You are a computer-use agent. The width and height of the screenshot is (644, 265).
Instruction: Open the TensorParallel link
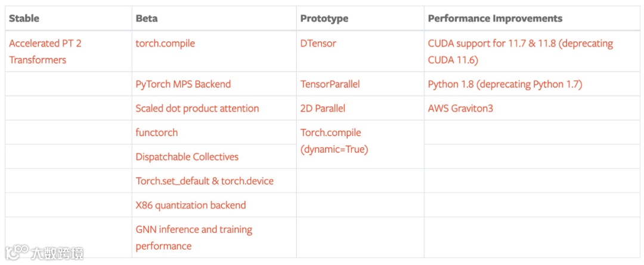point(330,84)
